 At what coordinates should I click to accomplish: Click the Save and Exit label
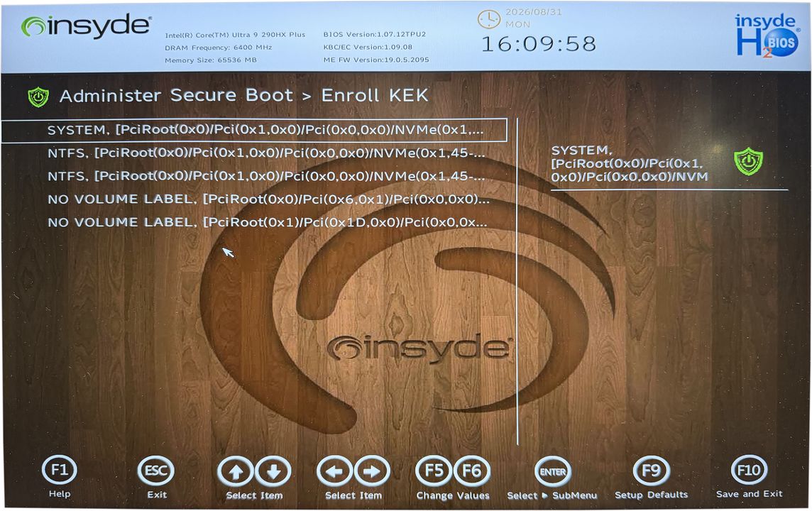tap(750, 494)
